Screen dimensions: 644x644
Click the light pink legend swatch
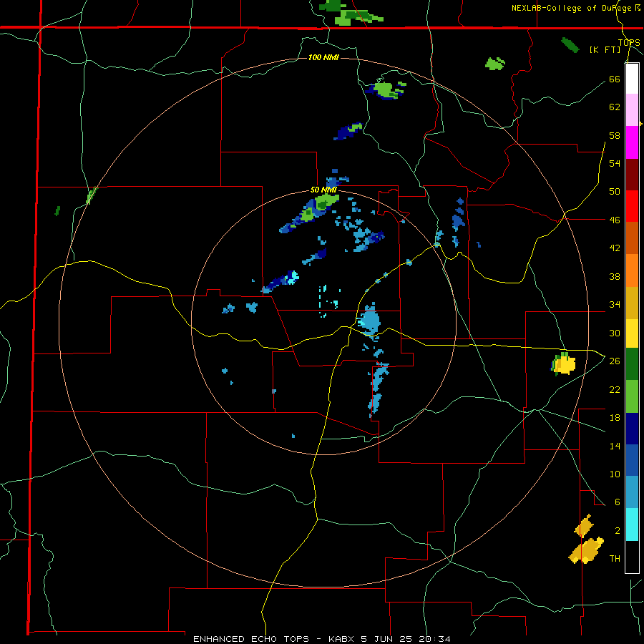632,110
